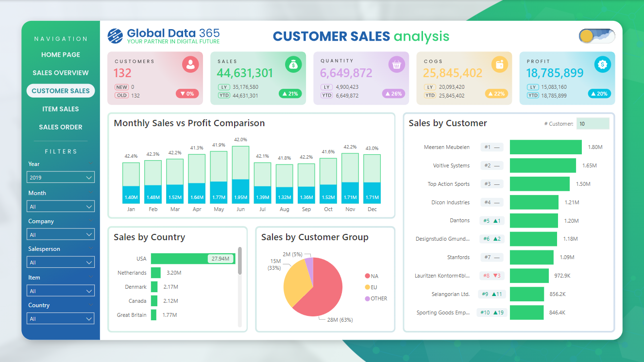Click the COGS total 25,845,402
The height and width of the screenshot is (362, 644).
click(453, 73)
